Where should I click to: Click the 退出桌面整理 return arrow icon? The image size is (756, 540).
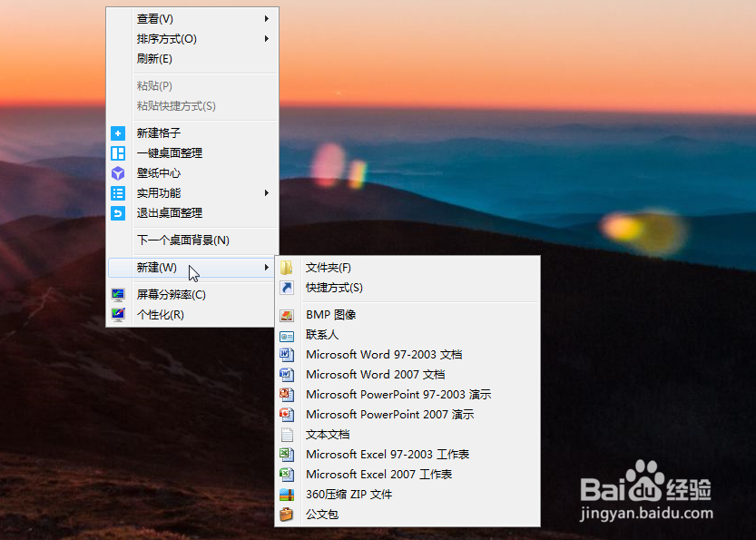coord(118,213)
